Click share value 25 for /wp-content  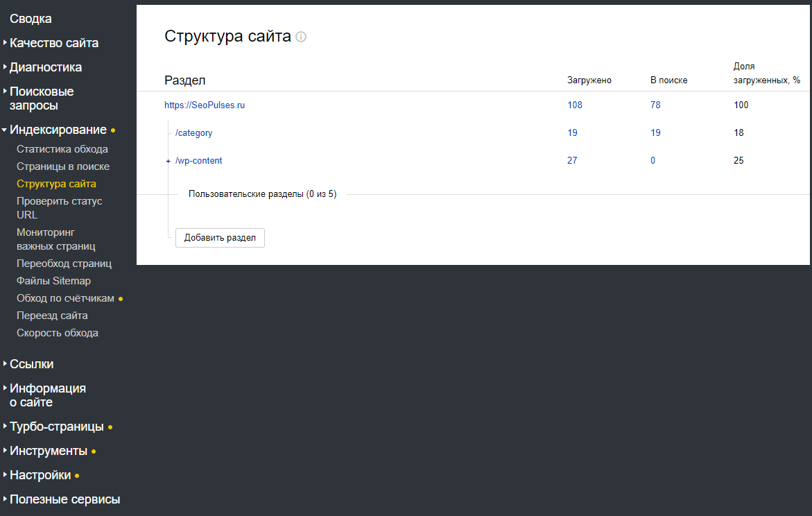(x=738, y=161)
